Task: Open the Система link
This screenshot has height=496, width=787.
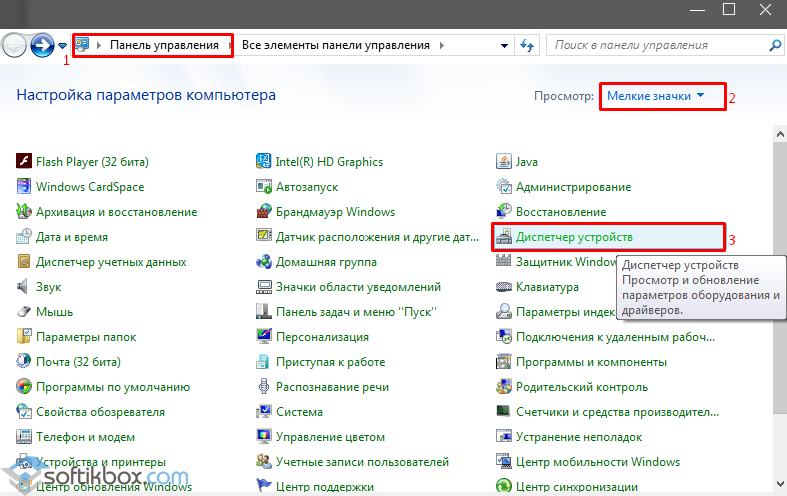Action: (299, 412)
